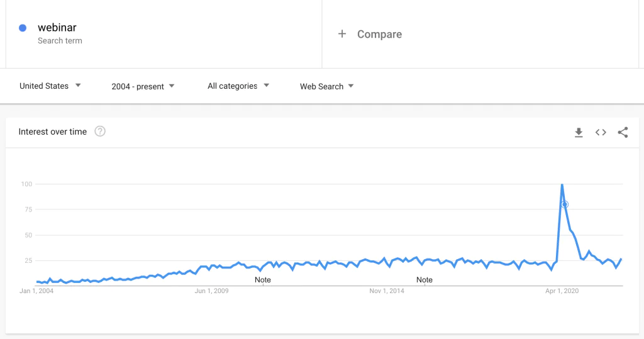
Task: Click the first Note marker on the chart
Action: pyautogui.click(x=262, y=280)
